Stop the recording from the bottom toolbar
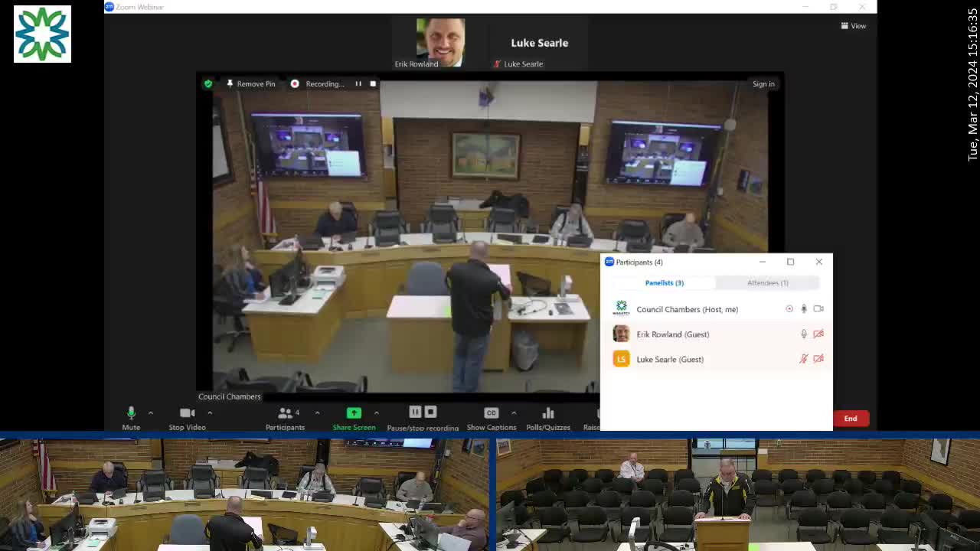Image resolution: width=980 pixels, height=551 pixels. [x=431, y=412]
